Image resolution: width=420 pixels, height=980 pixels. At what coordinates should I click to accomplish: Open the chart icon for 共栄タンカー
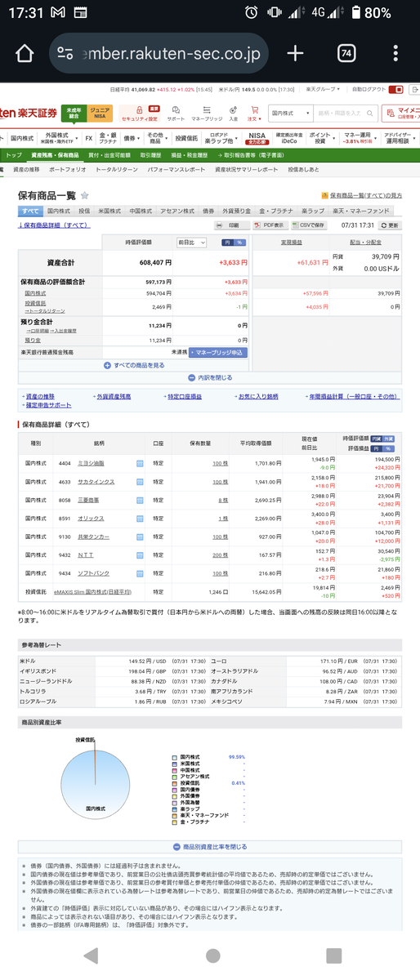140,537
